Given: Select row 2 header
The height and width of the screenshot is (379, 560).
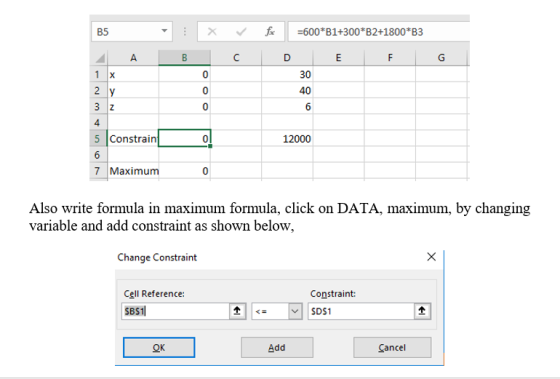Looking at the screenshot, I should pos(98,90).
